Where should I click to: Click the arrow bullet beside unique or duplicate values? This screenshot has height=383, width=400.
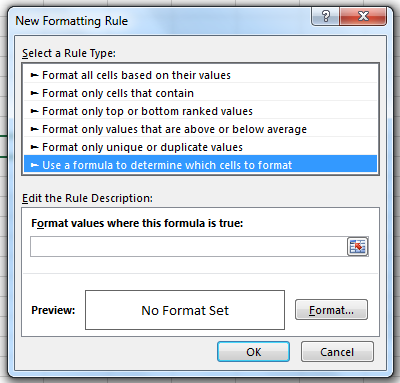(35, 147)
